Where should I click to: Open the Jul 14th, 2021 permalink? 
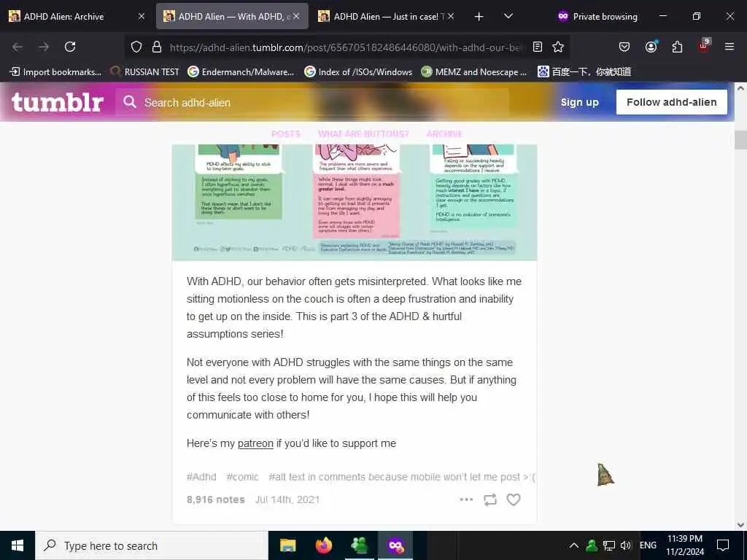(287, 499)
